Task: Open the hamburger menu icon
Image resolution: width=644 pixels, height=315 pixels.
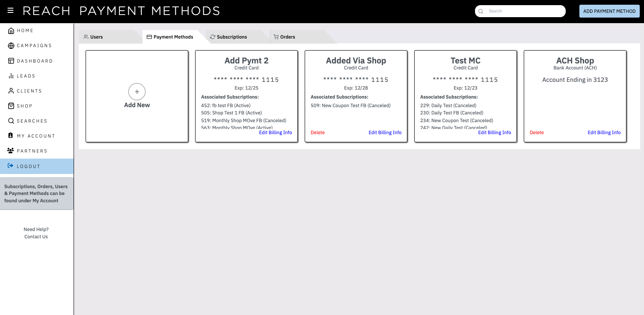Action: tap(11, 11)
